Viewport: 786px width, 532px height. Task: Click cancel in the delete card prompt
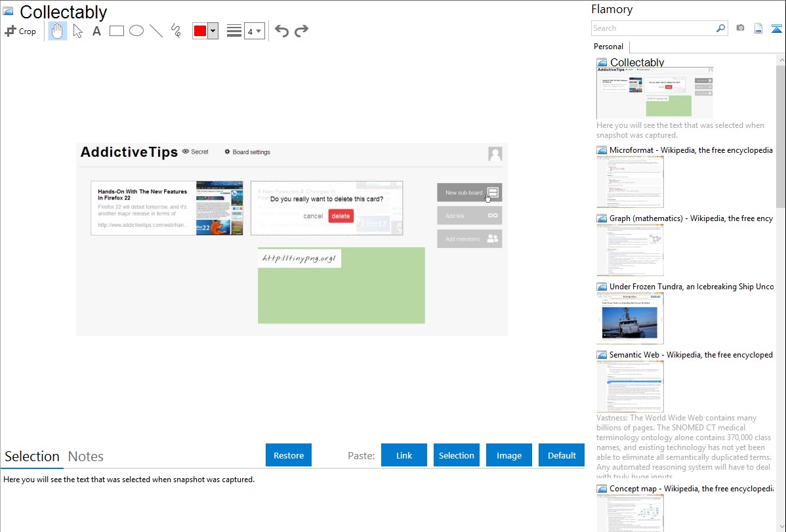[313, 216]
